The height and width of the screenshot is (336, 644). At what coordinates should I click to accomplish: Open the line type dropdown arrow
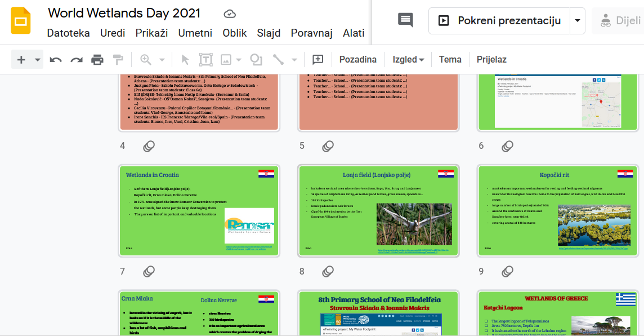click(294, 60)
